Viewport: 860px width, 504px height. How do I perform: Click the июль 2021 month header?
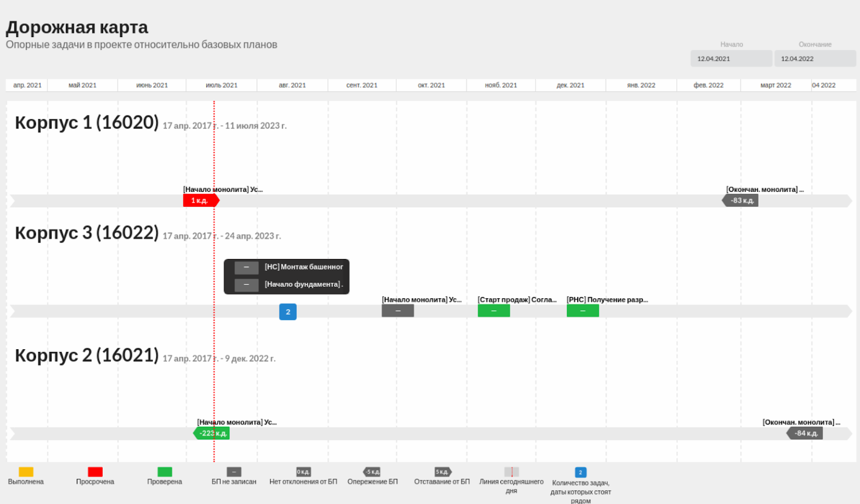pos(221,85)
